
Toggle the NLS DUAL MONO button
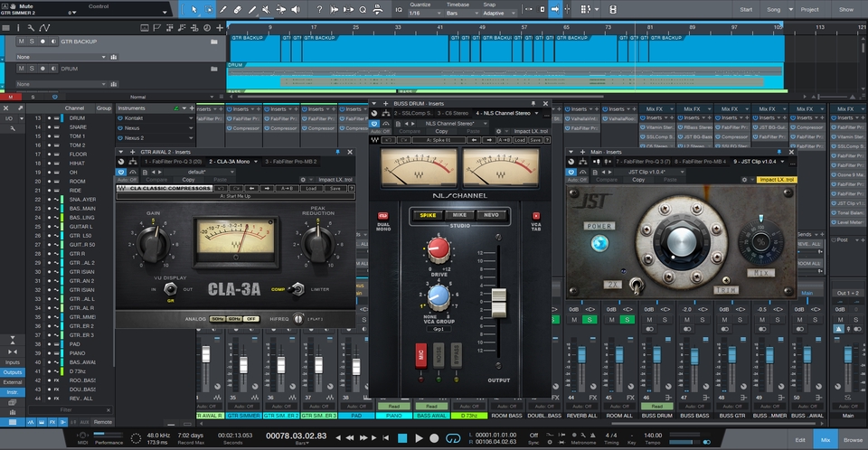click(383, 216)
